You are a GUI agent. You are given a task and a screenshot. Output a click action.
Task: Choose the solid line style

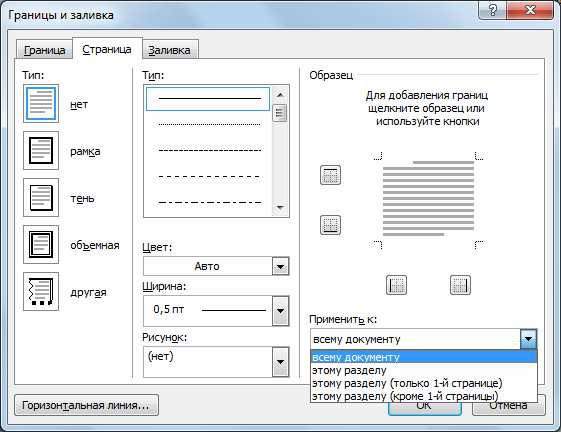(x=208, y=99)
